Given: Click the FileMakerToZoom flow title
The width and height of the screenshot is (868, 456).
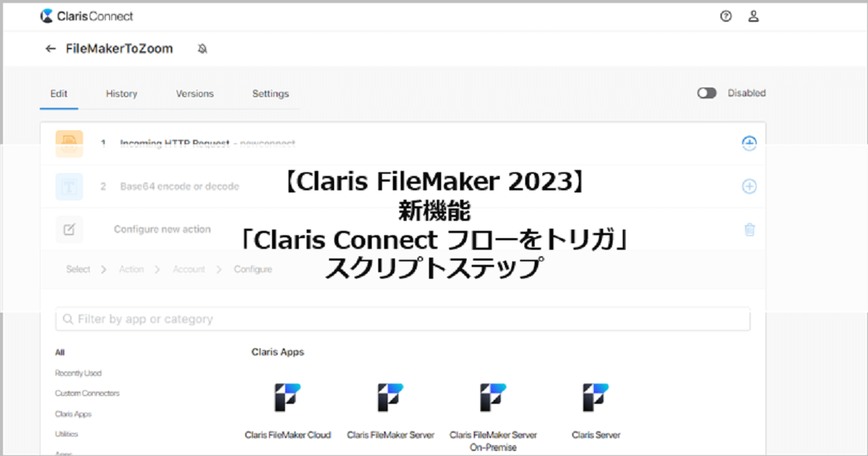Looking at the screenshot, I should [x=119, y=48].
